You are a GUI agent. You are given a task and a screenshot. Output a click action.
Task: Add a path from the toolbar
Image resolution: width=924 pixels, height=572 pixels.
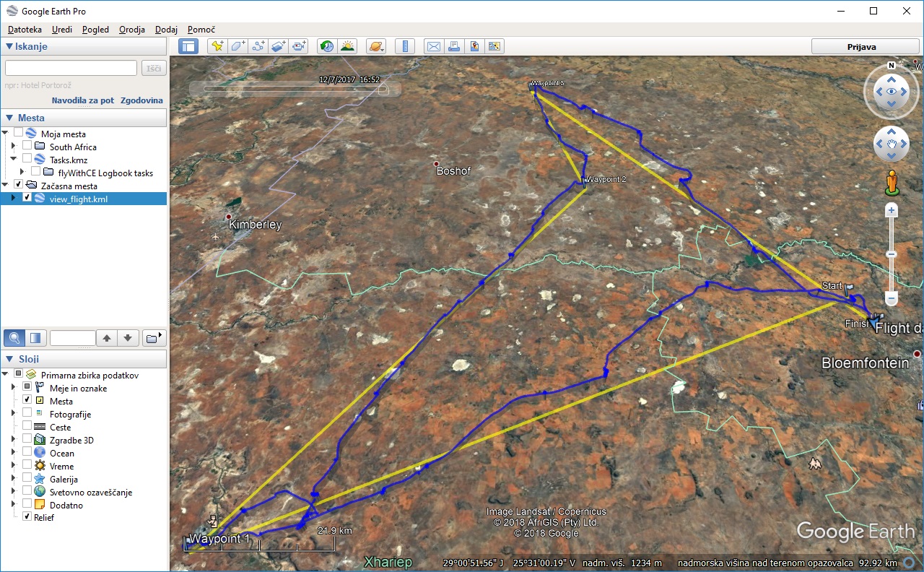pyautogui.click(x=258, y=46)
